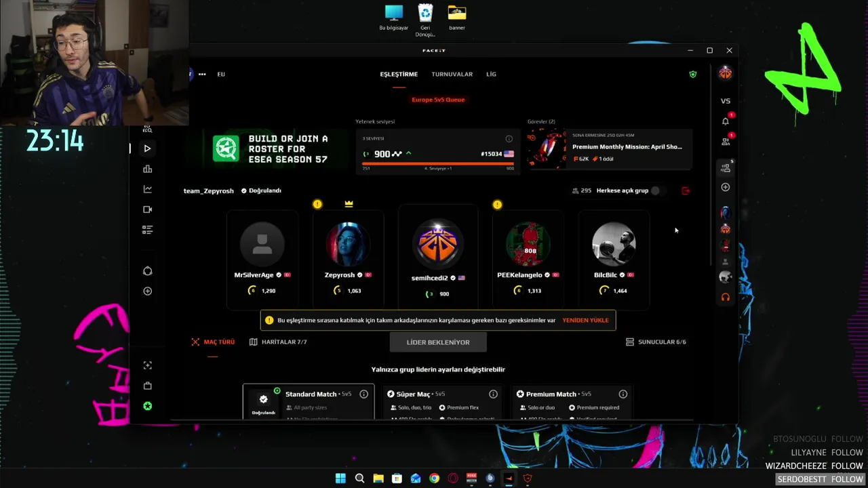Open File Explorer from taskbar
The image size is (868, 488).
point(378,479)
